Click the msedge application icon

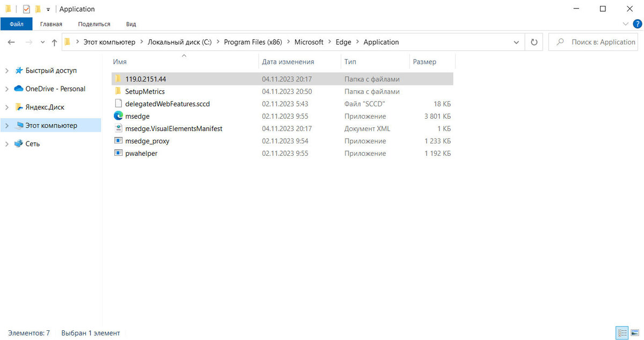point(119,116)
